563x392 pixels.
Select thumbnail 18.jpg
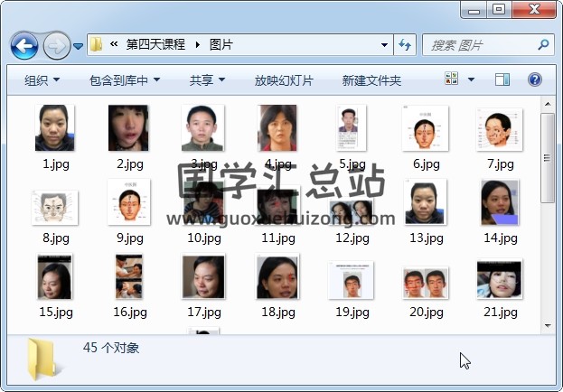[x=277, y=276]
